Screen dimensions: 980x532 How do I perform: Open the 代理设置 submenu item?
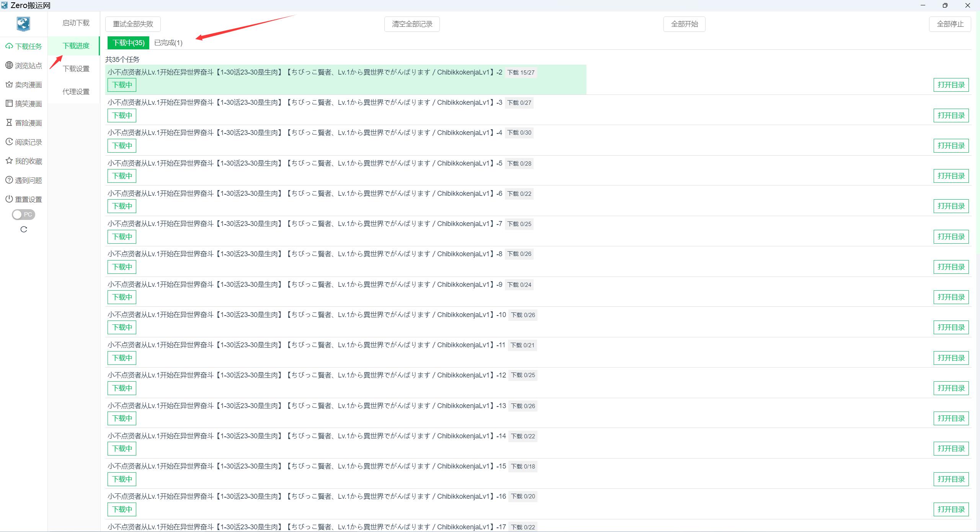coord(76,92)
